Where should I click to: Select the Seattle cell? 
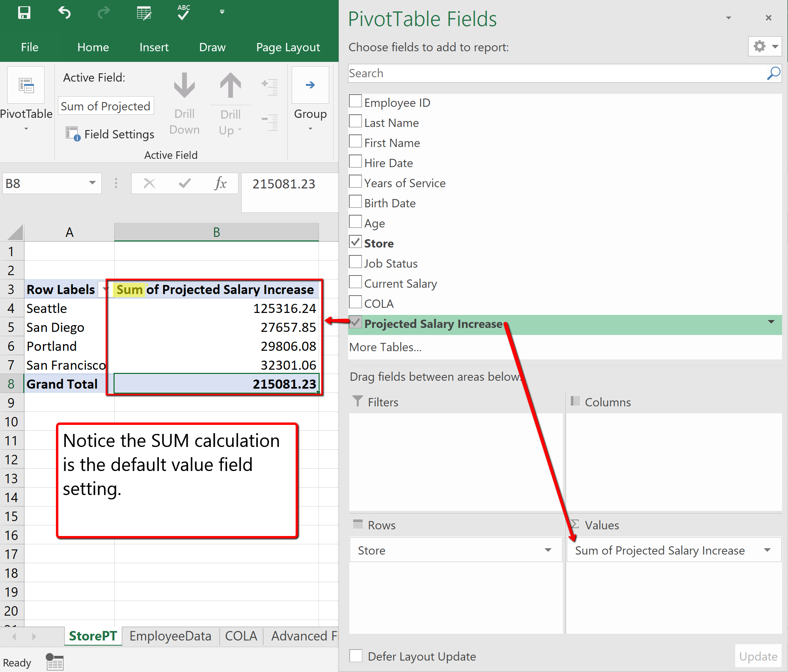click(69, 309)
